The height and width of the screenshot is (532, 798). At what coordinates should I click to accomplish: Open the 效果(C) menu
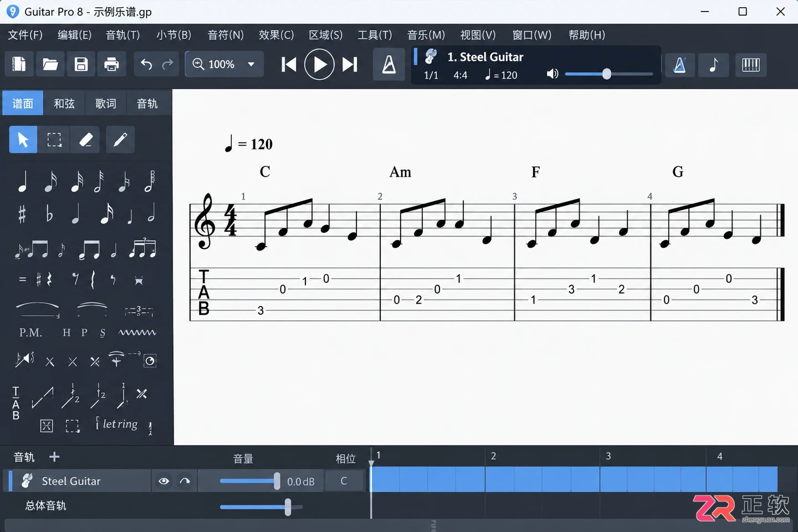point(277,35)
